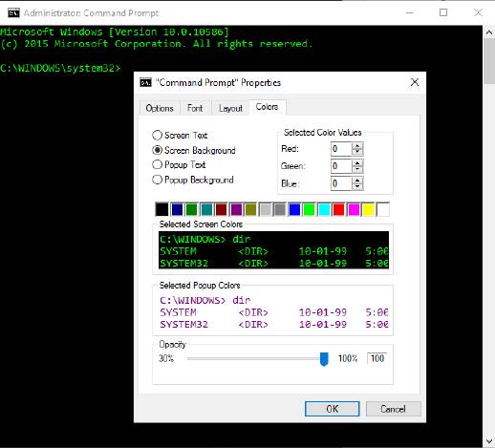
Task: Pick the dark gray color swatch
Action: [280, 209]
